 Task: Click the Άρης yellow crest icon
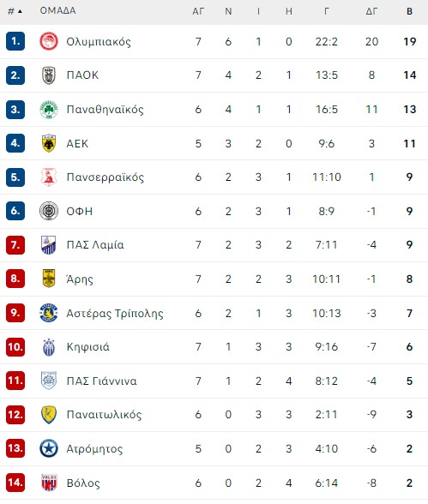point(49,279)
